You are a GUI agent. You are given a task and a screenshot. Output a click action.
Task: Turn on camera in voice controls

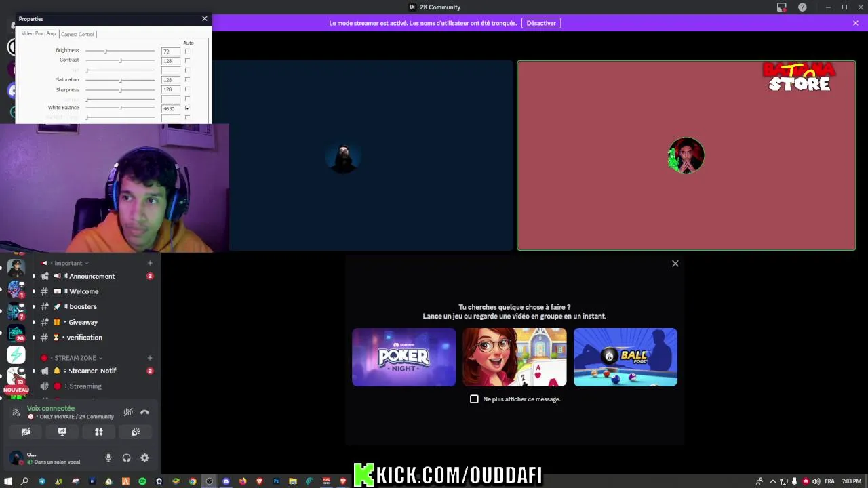pos(26,432)
